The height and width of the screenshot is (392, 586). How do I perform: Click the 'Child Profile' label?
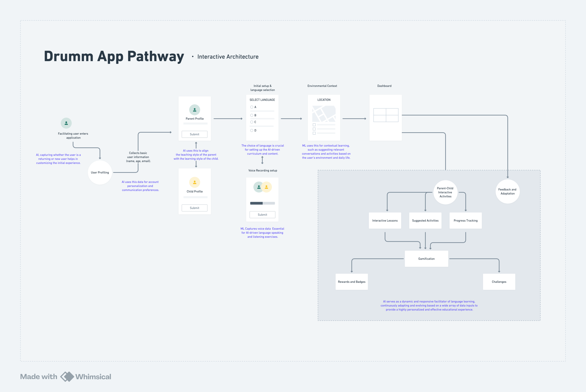[195, 192]
